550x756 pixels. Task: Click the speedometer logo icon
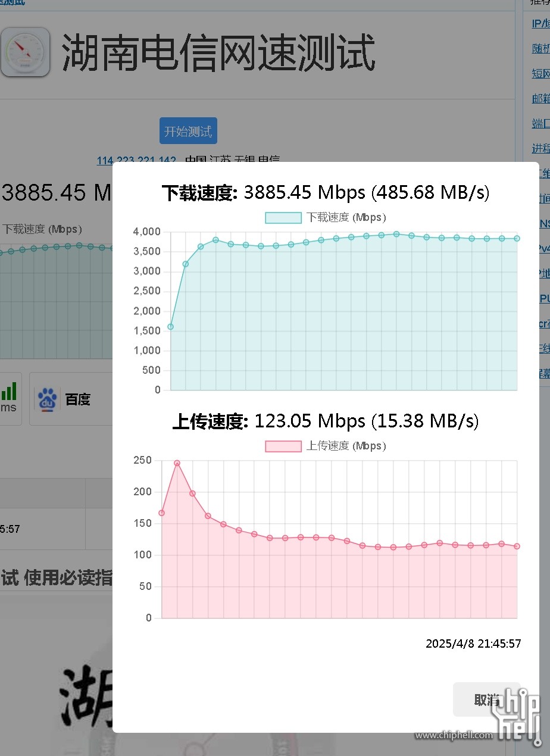25,52
